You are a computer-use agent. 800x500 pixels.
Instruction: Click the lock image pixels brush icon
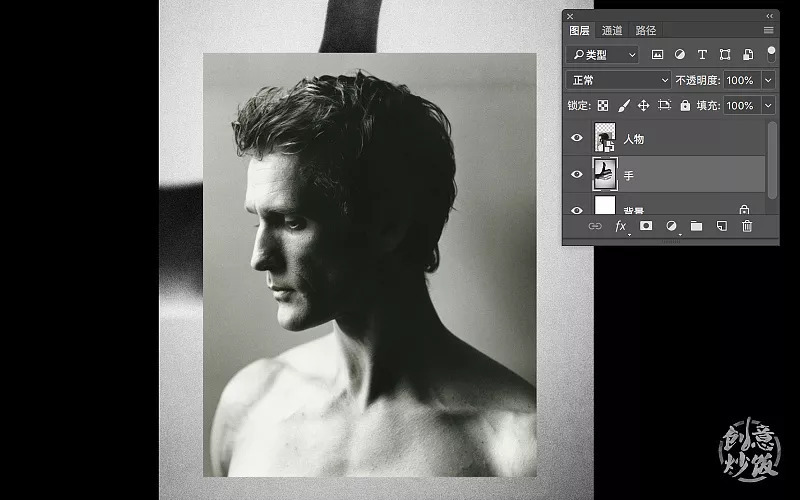click(x=623, y=105)
